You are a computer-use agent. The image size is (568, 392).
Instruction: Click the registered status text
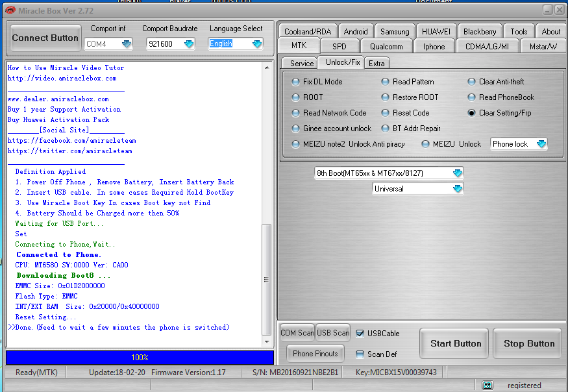[524, 386]
